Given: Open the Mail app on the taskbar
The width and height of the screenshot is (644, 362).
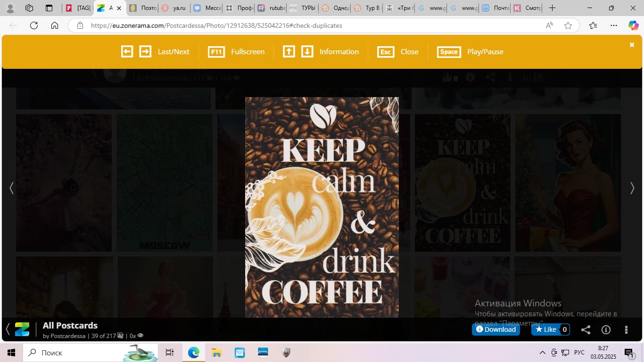Looking at the screenshot, I should 239,353.
